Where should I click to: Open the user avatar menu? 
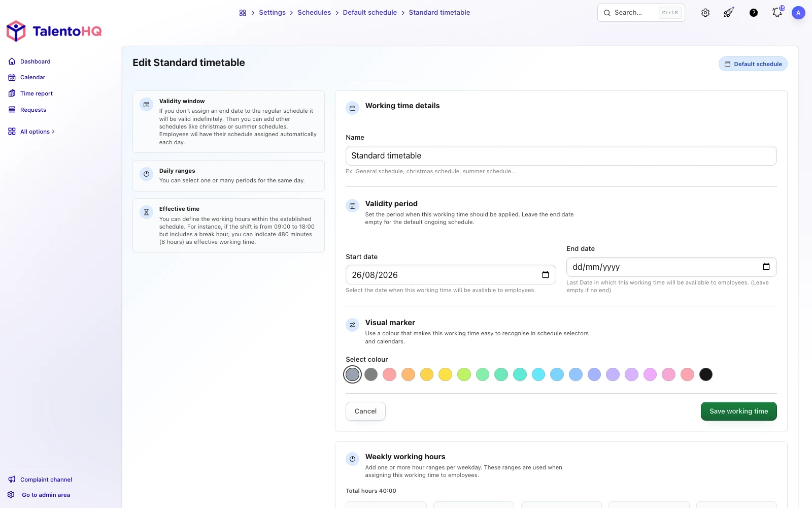coord(798,13)
